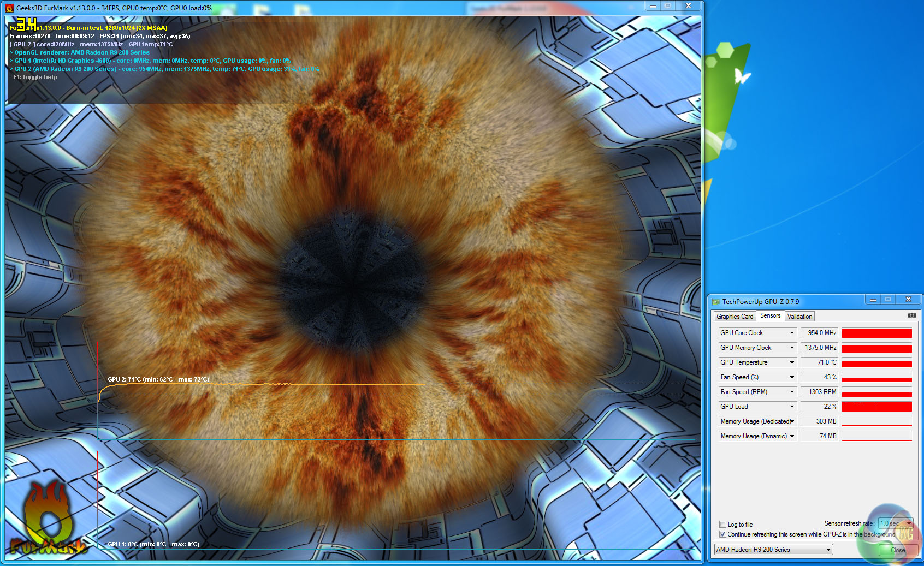The height and width of the screenshot is (566, 924).
Task: Click the 74 MB dynamic memory value
Action: 819,436
